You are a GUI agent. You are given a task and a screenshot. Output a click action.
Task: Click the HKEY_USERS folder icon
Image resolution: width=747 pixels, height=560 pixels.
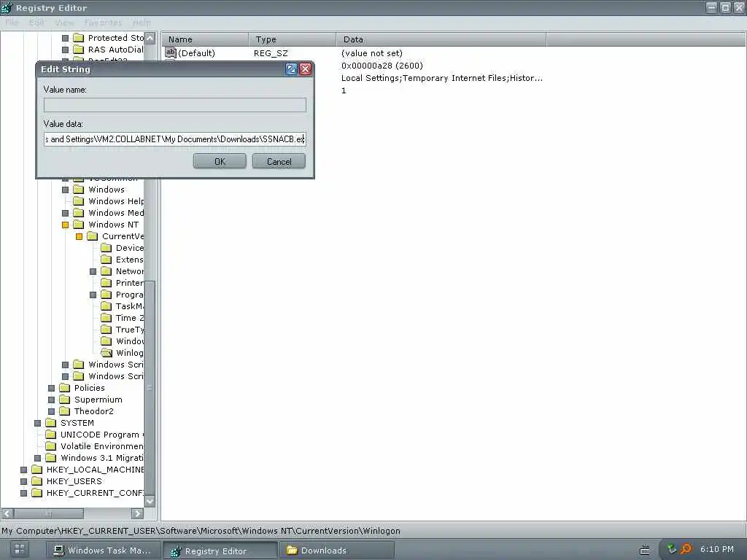click(37, 481)
